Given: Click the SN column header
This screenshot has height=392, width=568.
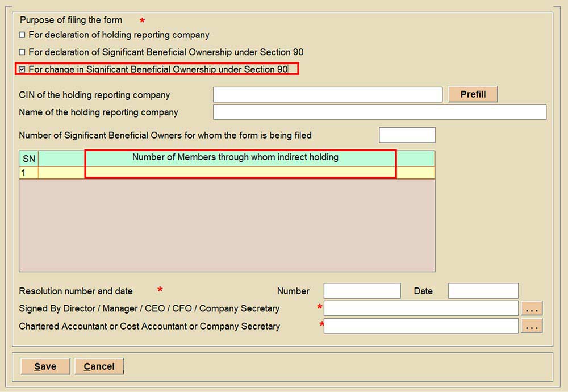Looking at the screenshot, I should (28, 159).
